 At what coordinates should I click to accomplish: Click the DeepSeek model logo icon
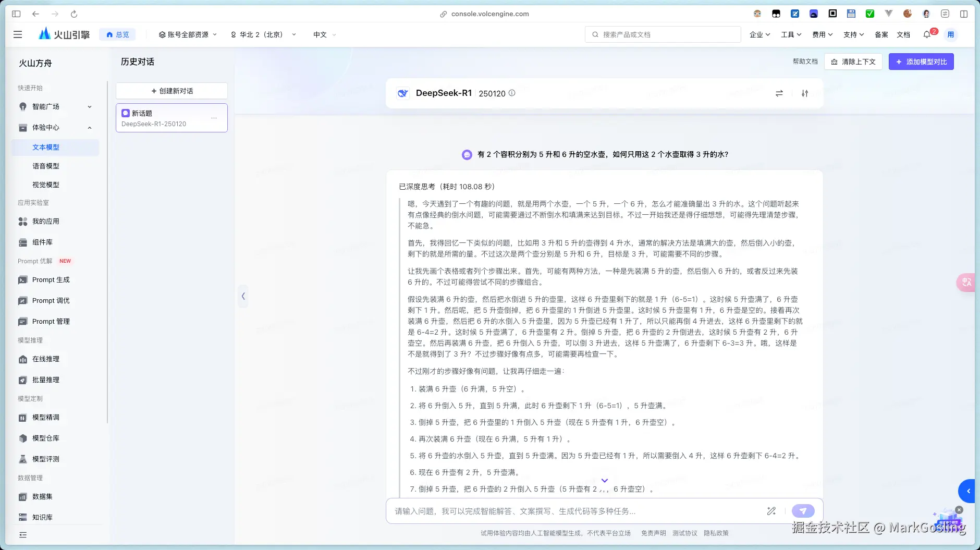pyautogui.click(x=402, y=93)
